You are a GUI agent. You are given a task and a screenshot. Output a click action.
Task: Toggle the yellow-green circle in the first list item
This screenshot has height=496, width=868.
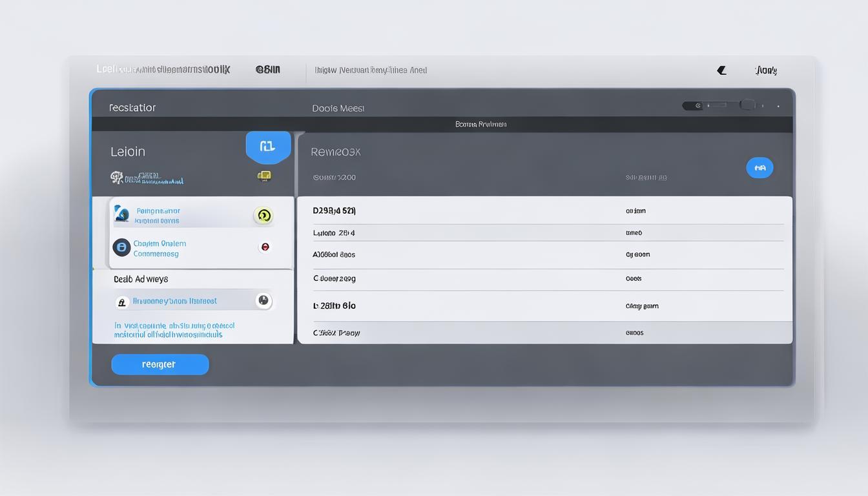[263, 216]
